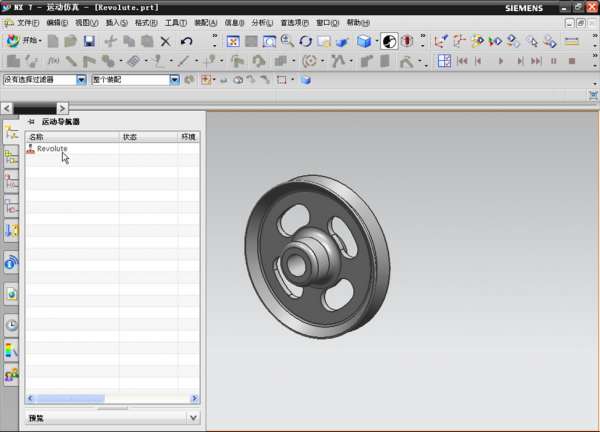Toggle the black-and-white shading icon

click(389, 41)
